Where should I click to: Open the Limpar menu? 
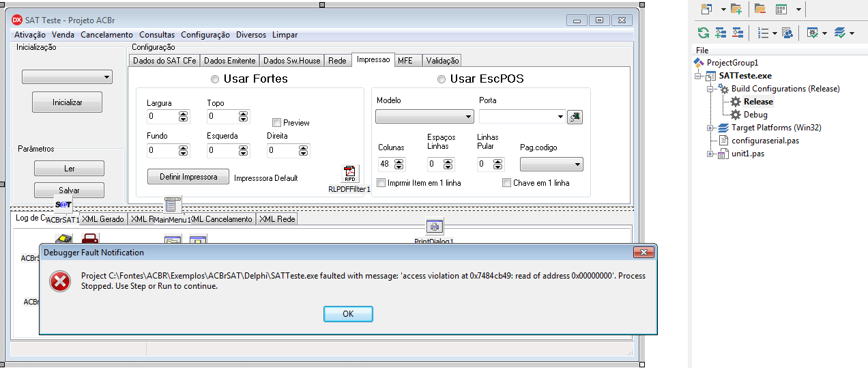click(x=285, y=35)
